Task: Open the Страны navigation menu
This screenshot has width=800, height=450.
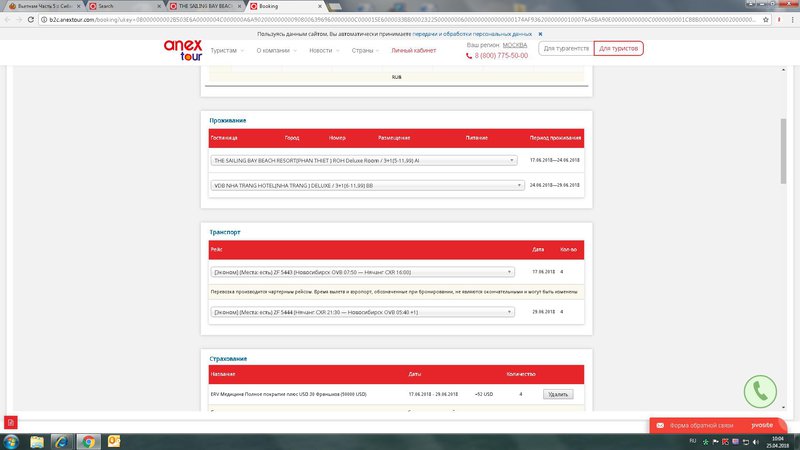Action: point(364,50)
